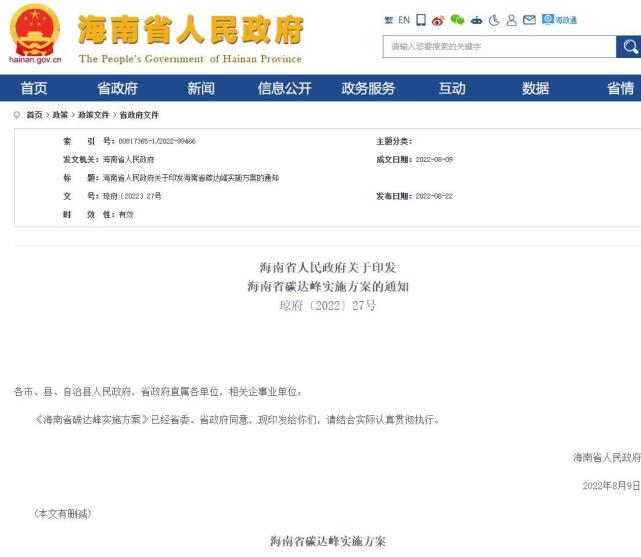This screenshot has height=557, width=641.
Task: Click 政策文件 in the breadcrumb
Action: [x=93, y=115]
